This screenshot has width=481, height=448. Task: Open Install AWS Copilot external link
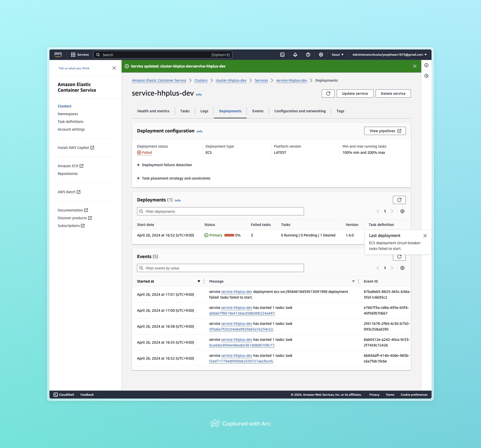coord(76,148)
